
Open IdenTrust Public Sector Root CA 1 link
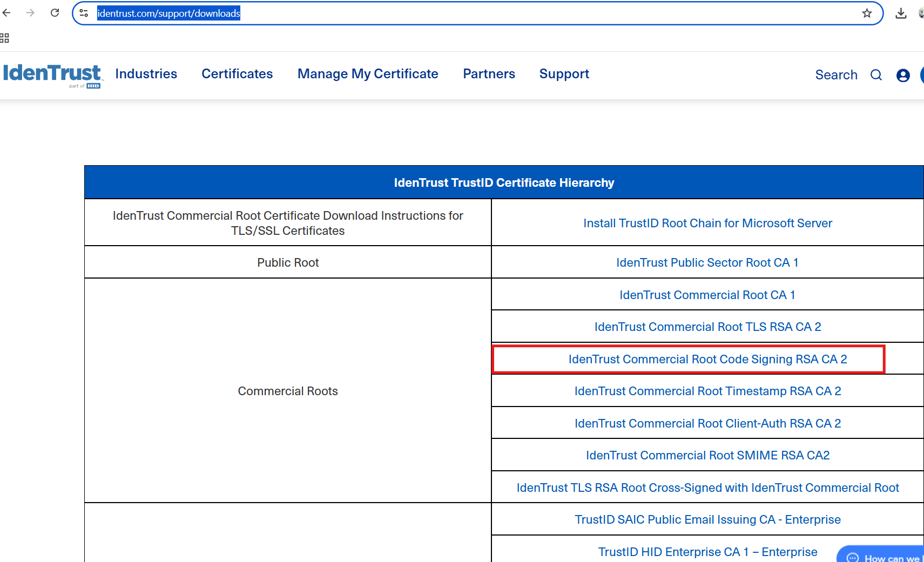[707, 262]
